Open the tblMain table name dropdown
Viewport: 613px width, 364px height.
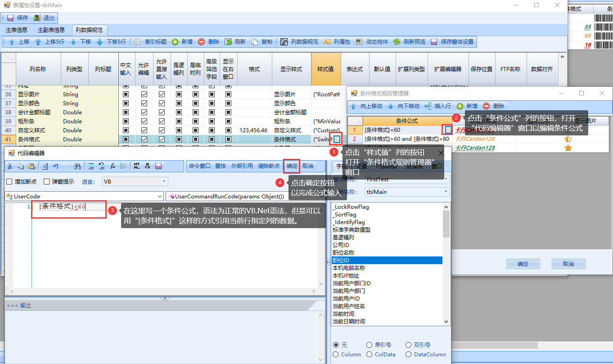(x=446, y=192)
